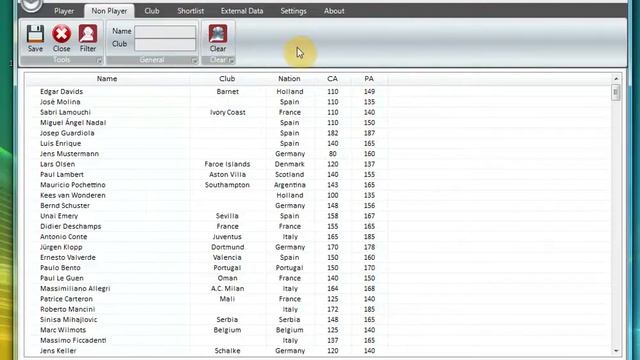
Task: Expand the Clear group launcher
Action: click(231, 60)
